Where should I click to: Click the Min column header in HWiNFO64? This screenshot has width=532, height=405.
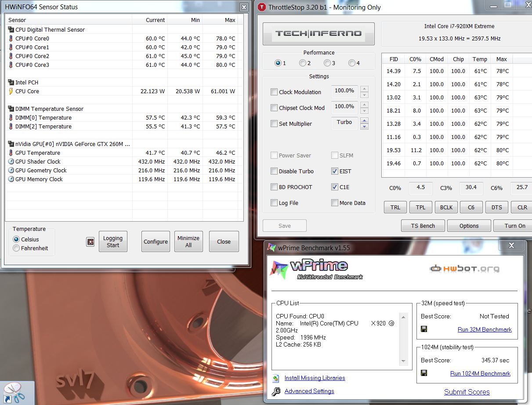(185, 20)
